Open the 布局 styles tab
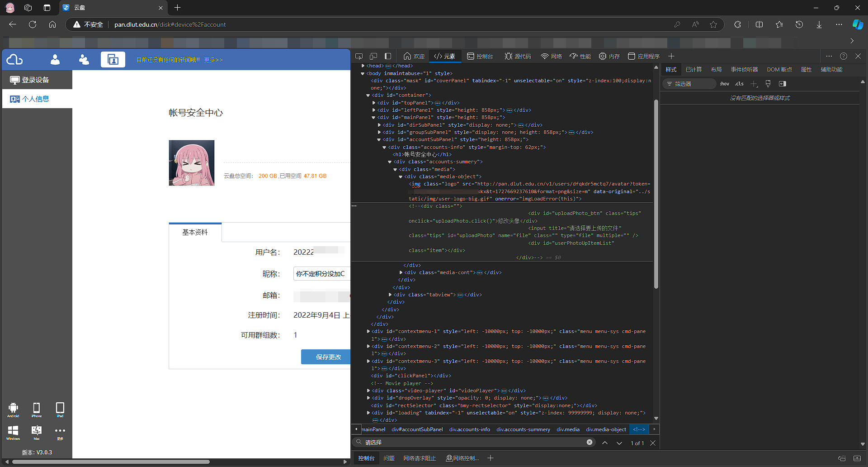 click(x=716, y=69)
